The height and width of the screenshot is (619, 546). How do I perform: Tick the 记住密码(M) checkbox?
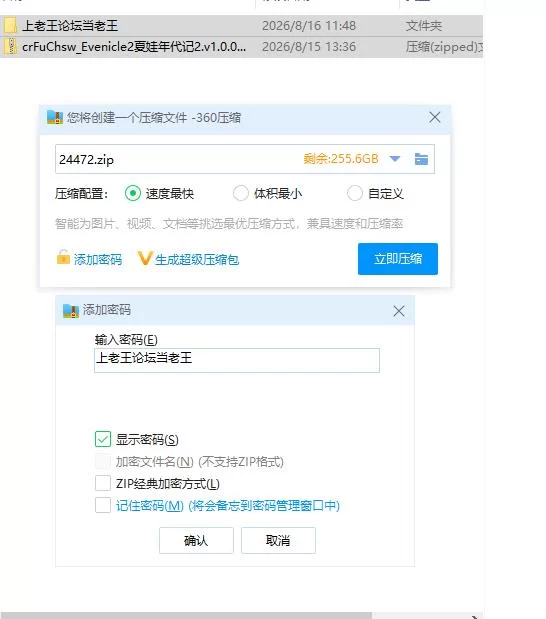click(103, 505)
